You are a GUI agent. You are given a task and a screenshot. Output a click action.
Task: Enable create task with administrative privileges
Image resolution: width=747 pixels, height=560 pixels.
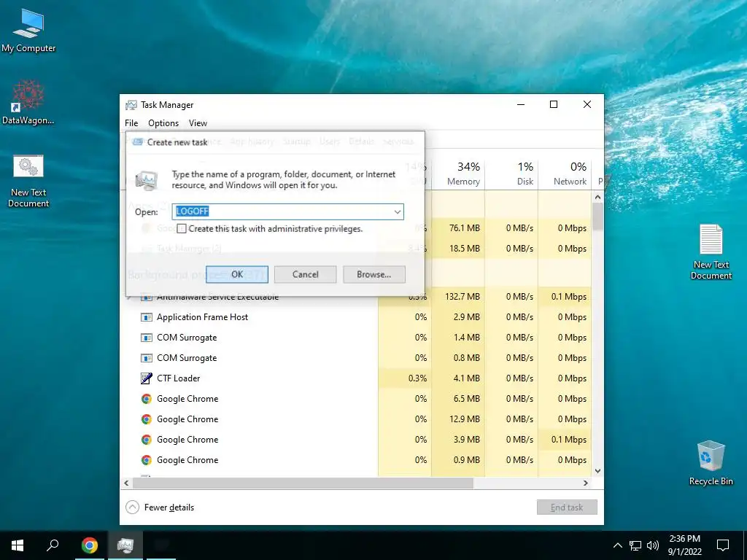[x=182, y=228]
